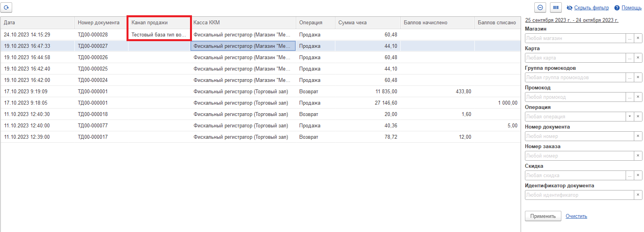Click the circled minus toolbar icon
Image resolution: width=644 pixels, height=232 pixels.
pyautogui.click(x=540, y=7)
